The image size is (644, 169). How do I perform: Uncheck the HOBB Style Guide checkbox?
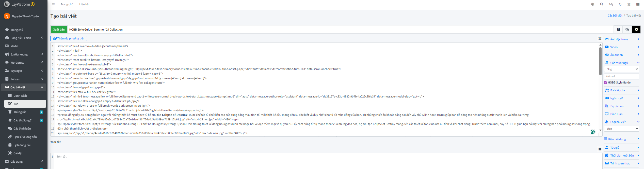tap(606, 82)
